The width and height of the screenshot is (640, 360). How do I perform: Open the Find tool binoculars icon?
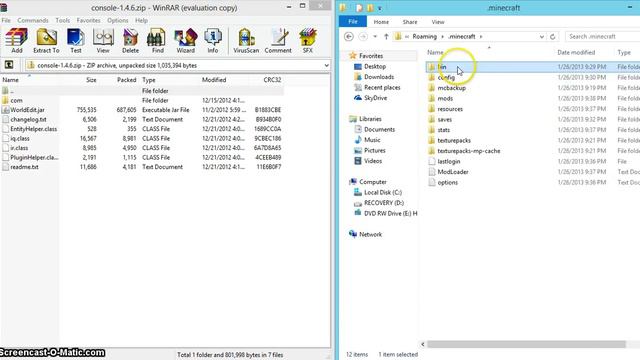point(158,41)
